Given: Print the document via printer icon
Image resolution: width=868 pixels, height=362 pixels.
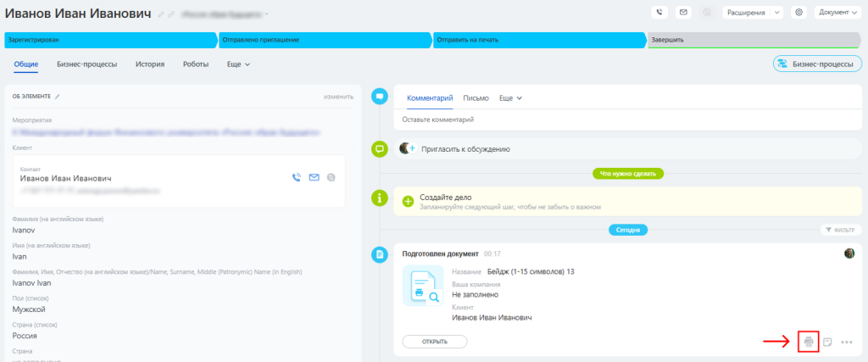Looking at the screenshot, I should 809,342.
